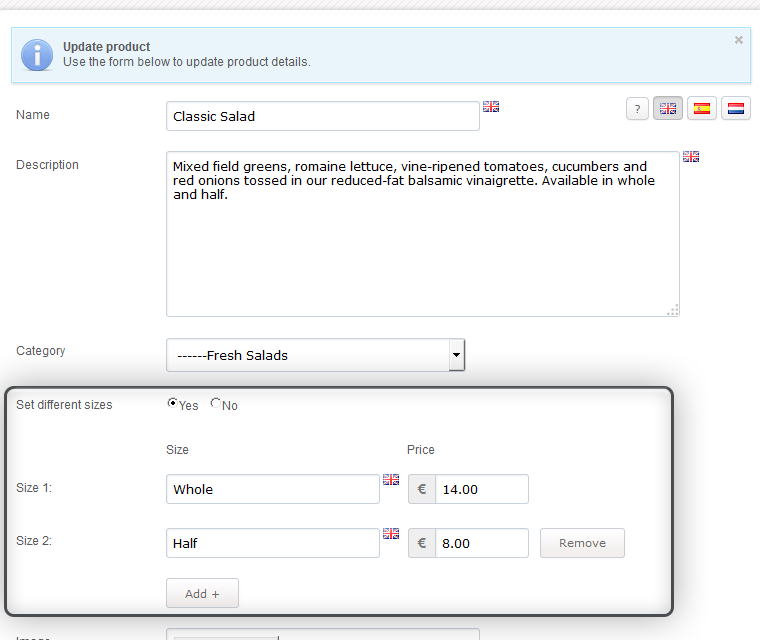The height and width of the screenshot is (640, 760).
Task: Select Yes for Set different sizes
Action: pyautogui.click(x=172, y=403)
